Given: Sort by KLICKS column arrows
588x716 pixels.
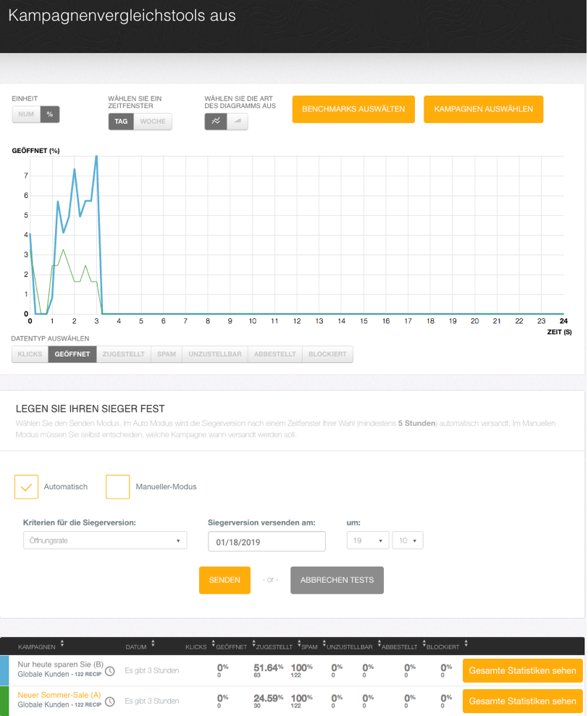Looking at the screenshot, I should [x=213, y=644].
